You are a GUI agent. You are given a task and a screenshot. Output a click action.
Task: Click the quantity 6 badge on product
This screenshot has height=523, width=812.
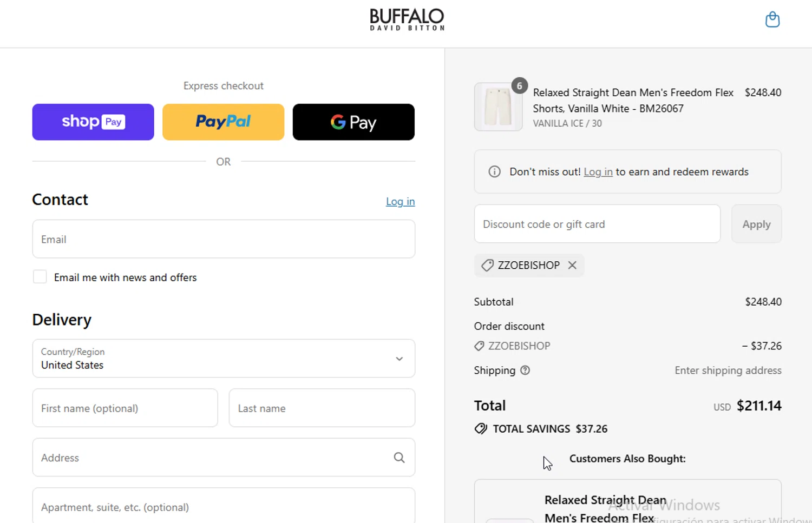(x=519, y=85)
